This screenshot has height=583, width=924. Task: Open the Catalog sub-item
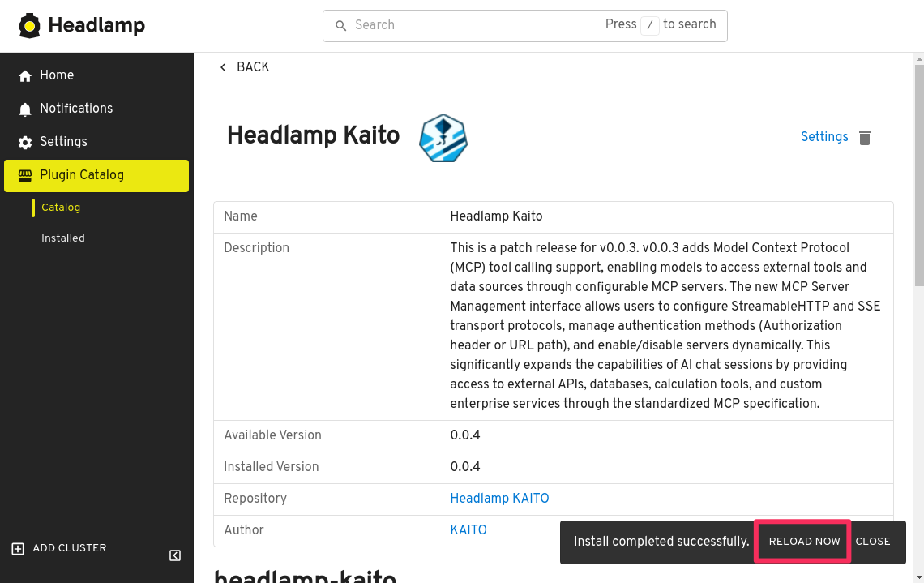pyautogui.click(x=61, y=208)
